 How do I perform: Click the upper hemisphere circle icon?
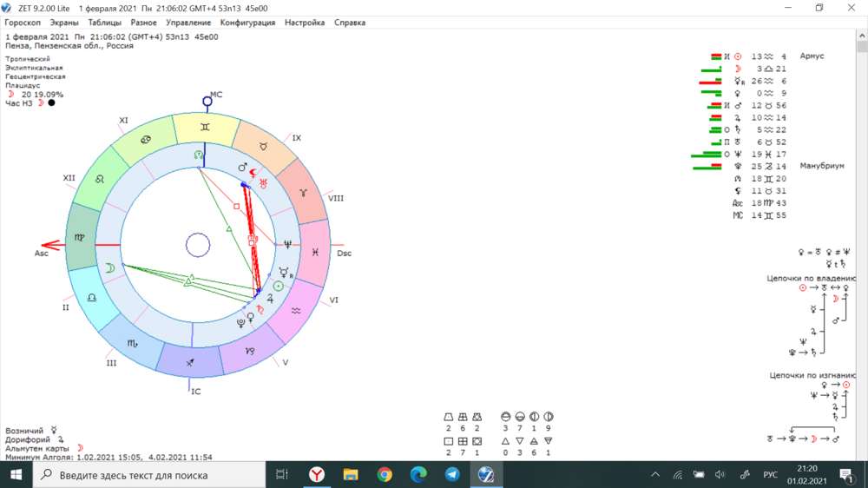505,417
